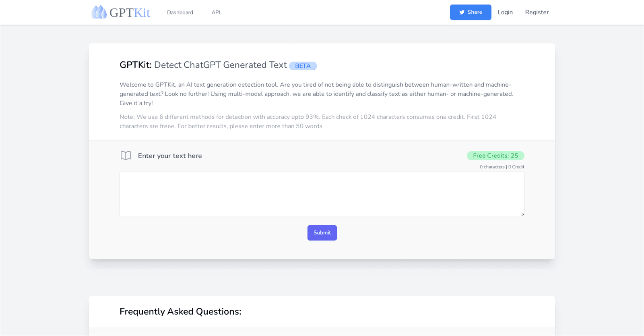Screen dimensions: 644x336
Task: Click the welcome description paragraph
Action: (x=315, y=93)
